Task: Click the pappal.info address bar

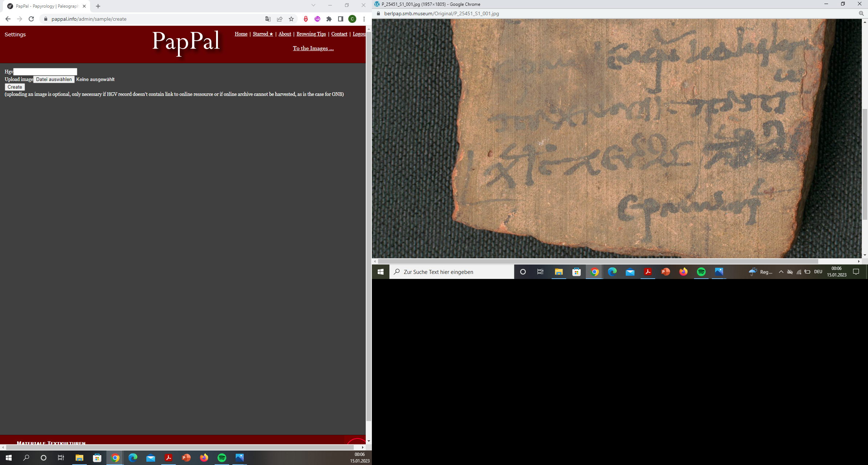Action: [x=153, y=19]
